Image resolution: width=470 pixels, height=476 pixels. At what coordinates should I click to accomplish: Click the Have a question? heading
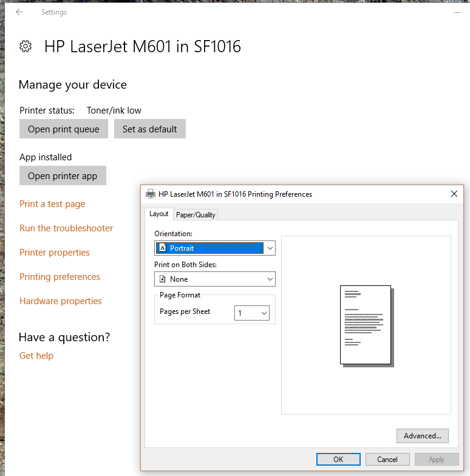tap(64, 338)
